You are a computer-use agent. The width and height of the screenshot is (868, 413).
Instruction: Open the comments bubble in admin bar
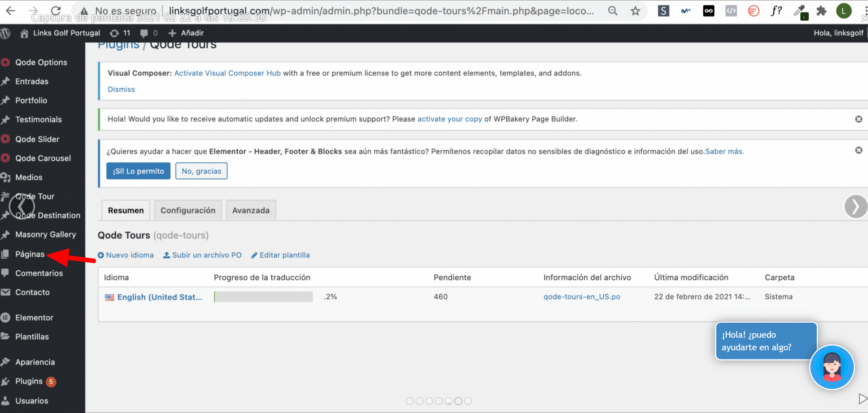tap(149, 33)
